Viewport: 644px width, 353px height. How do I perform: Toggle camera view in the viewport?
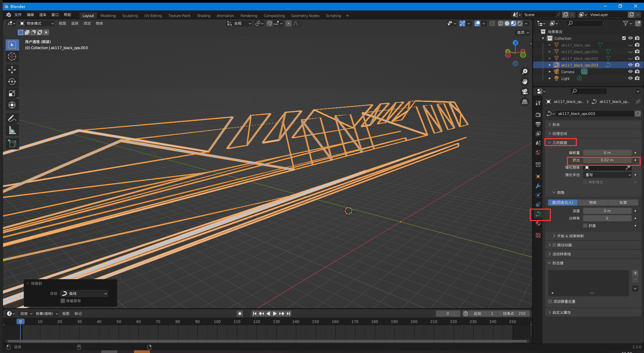525,92
